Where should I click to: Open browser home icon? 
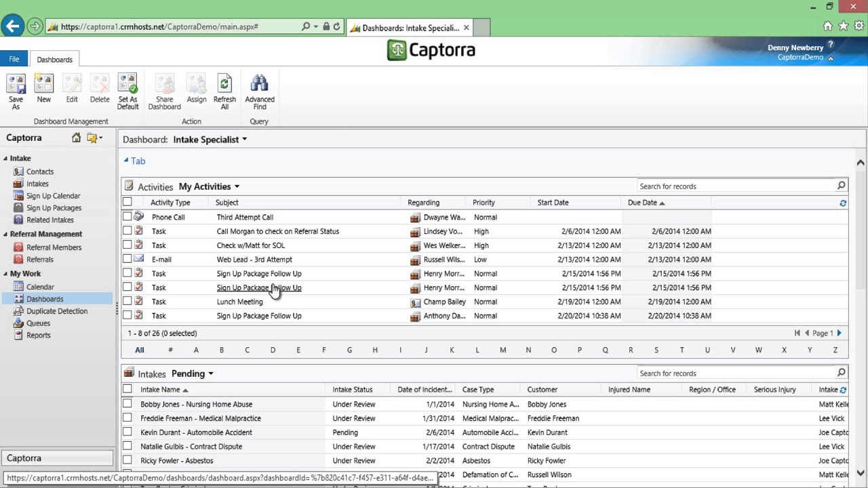pos(828,26)
